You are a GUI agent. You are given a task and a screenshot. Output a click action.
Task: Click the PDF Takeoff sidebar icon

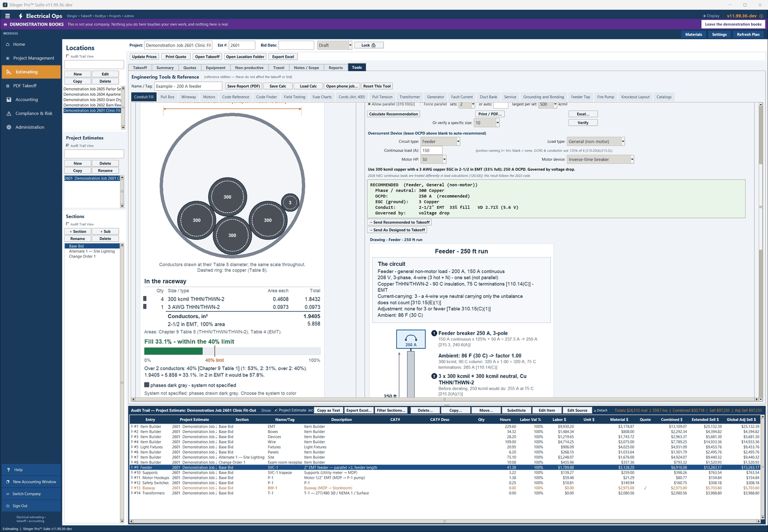pos(8,86)
